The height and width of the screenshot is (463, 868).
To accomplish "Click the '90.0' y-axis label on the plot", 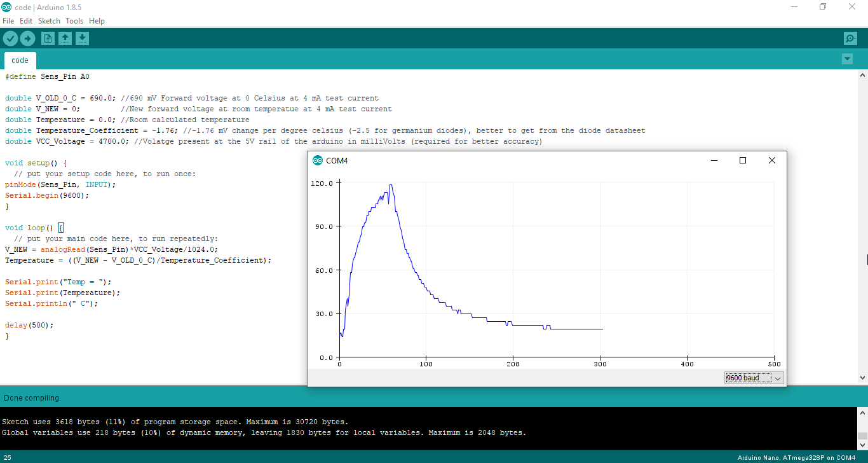I will pos(324,226).
